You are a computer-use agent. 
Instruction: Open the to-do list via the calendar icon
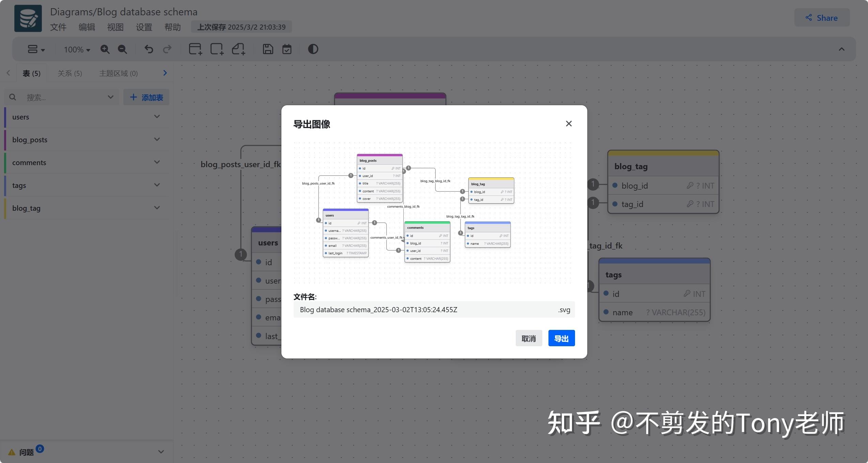[286, 49]
